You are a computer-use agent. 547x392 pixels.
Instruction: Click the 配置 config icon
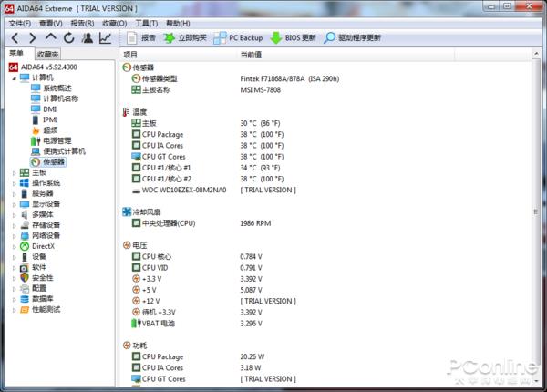(x=25, y=288)
